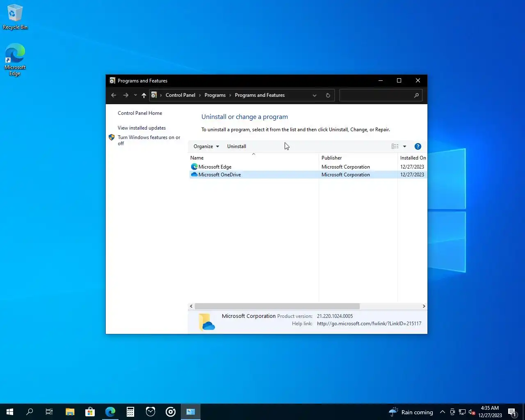This screenshot has height=420, width=525.
Task: Open Control Panel Home link
Action: click(140, 113)
